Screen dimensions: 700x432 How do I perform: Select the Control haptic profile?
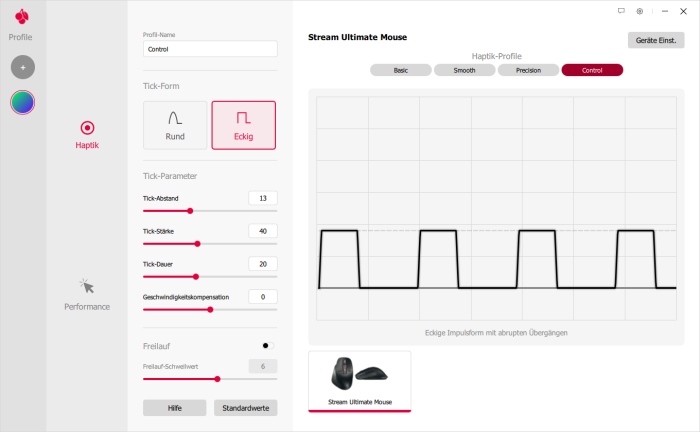point(592,70)
